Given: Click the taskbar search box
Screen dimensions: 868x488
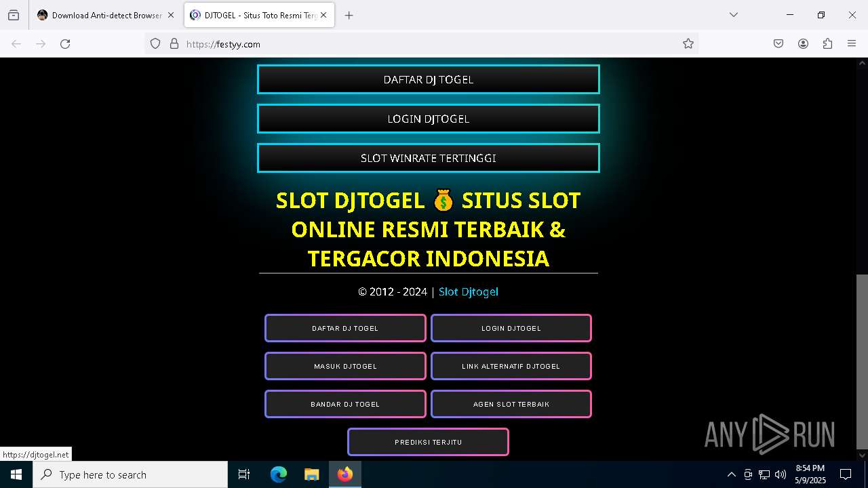Looking at the screenshot, I should point(130,474).
